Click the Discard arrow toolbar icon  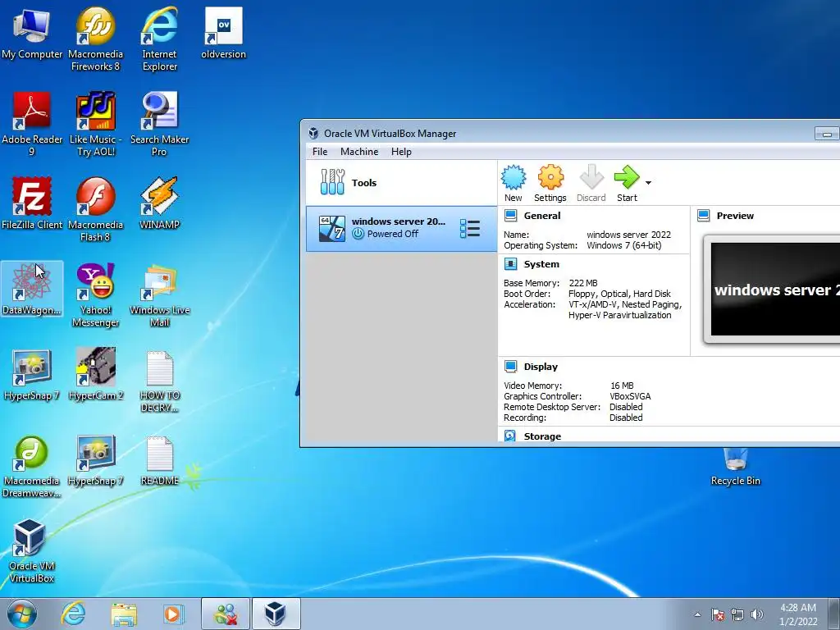tap(591, 183)
